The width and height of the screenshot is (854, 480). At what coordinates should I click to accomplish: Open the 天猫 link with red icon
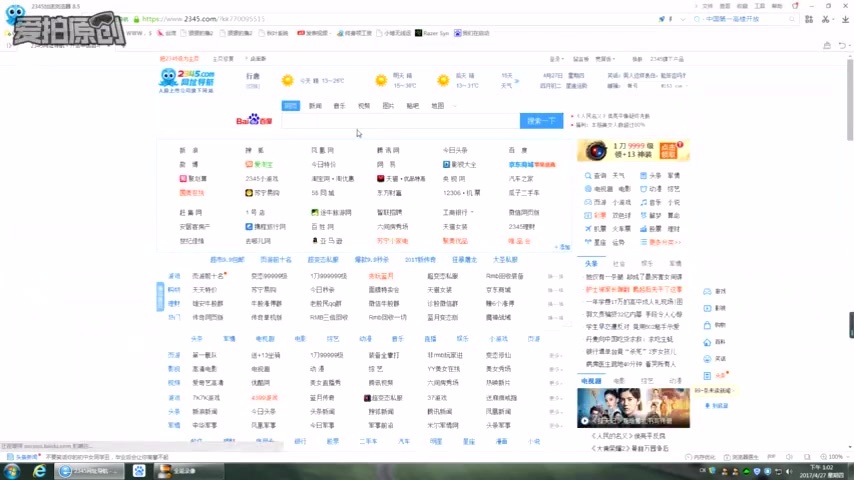point(401,179)
